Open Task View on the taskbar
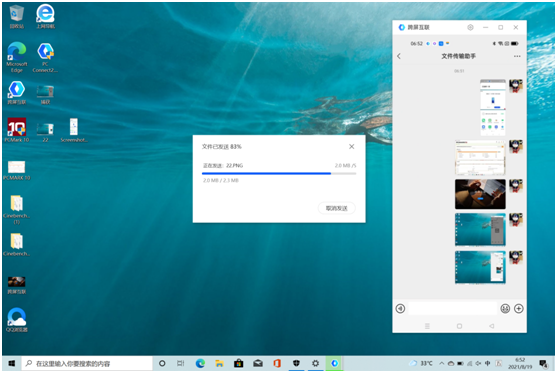This screenshot has height=373, width=557. coord(180,363)
